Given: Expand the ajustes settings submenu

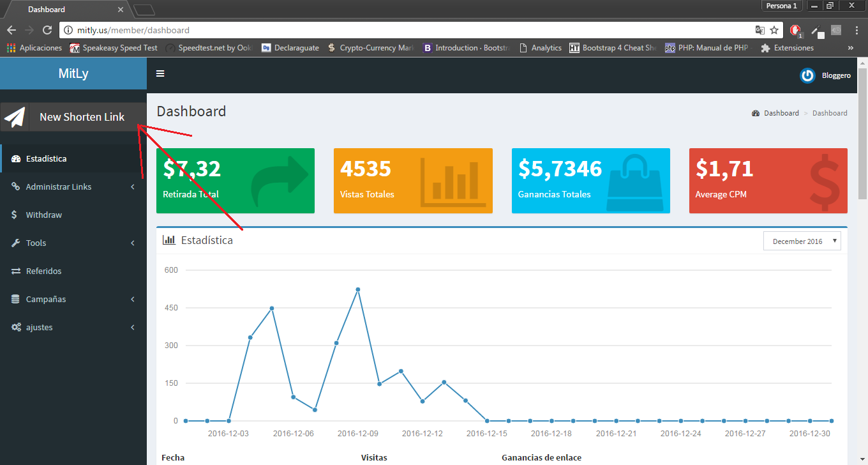Looking at the screenshot, I should (x=73, y=327).
